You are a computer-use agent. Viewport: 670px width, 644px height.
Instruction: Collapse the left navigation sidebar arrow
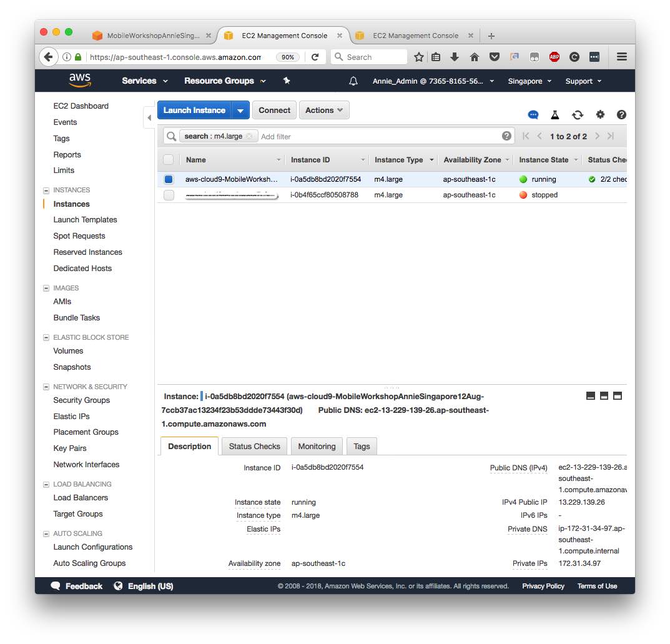tap(149, 117)
